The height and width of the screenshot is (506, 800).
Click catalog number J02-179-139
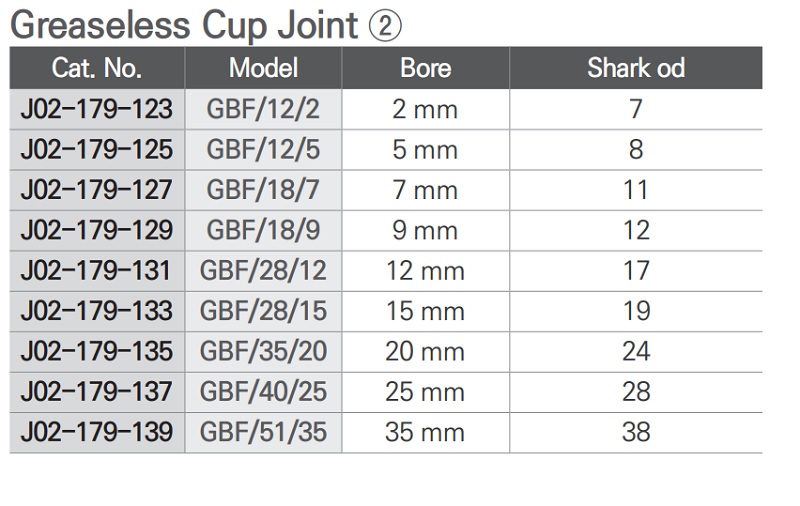[x=97, y=432]
